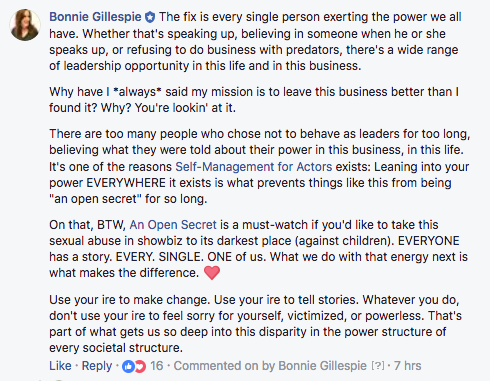
Task: Click the word EVERYWHERE in the comment
Action: point(126,183)
